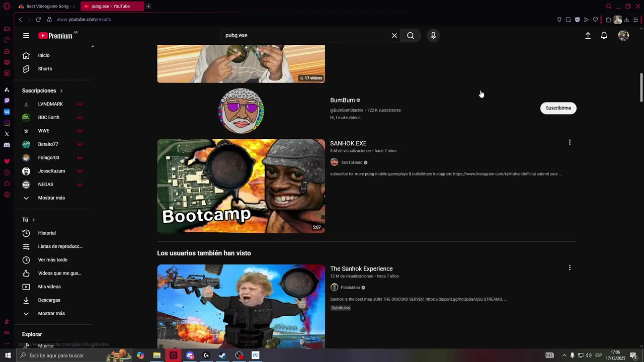Open a new browser tab
Screen dimensions: 644x362
pos(148,6)
